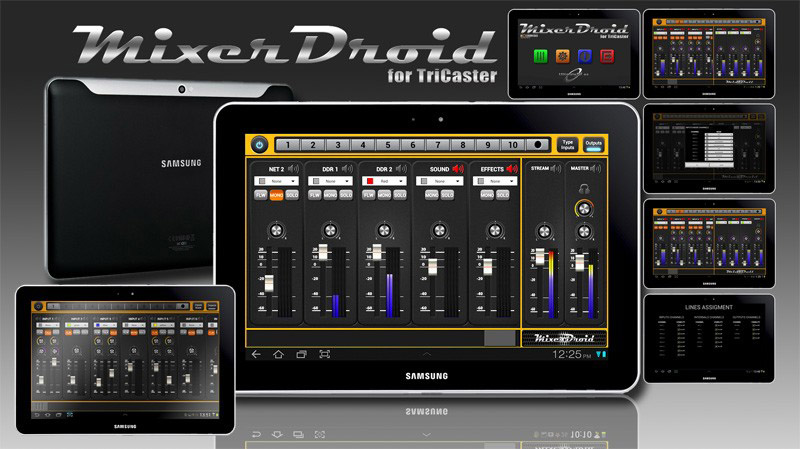Select preset 7 in the top bar

pos(438,145)
